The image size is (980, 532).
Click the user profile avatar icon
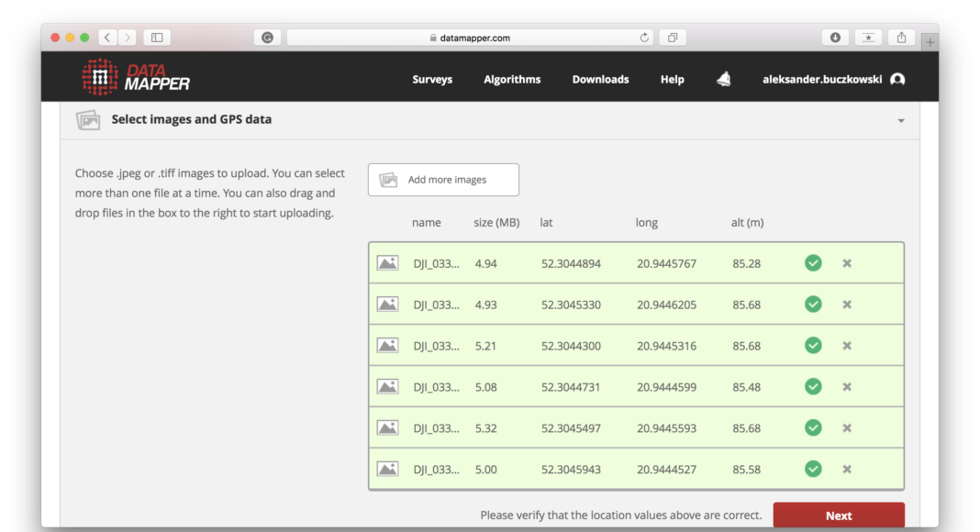897,80
